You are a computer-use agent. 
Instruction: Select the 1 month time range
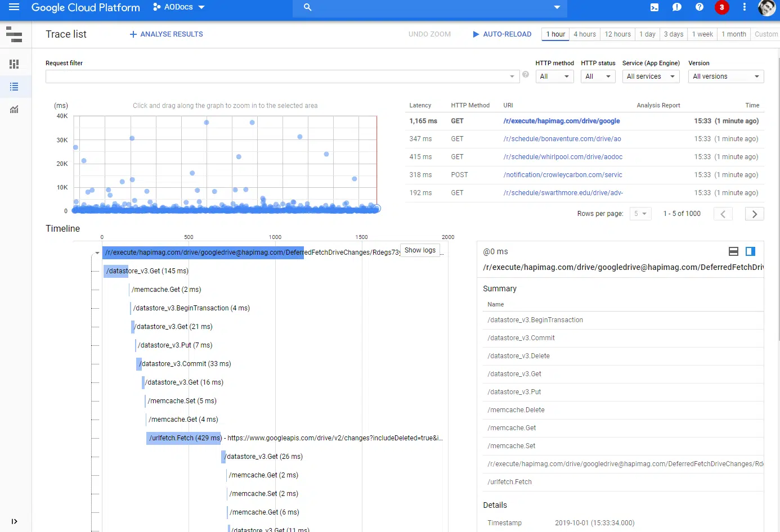(734, 34)
